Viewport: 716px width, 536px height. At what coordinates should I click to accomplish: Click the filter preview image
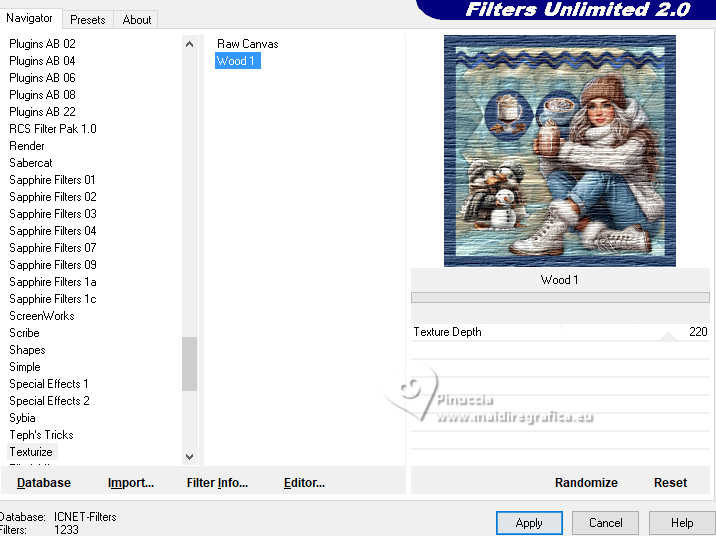560,151
